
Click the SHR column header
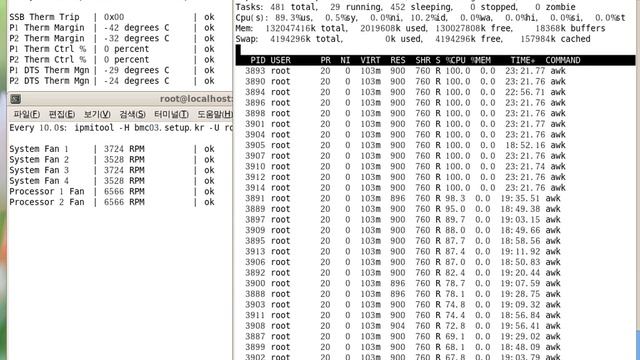[423, 60]
